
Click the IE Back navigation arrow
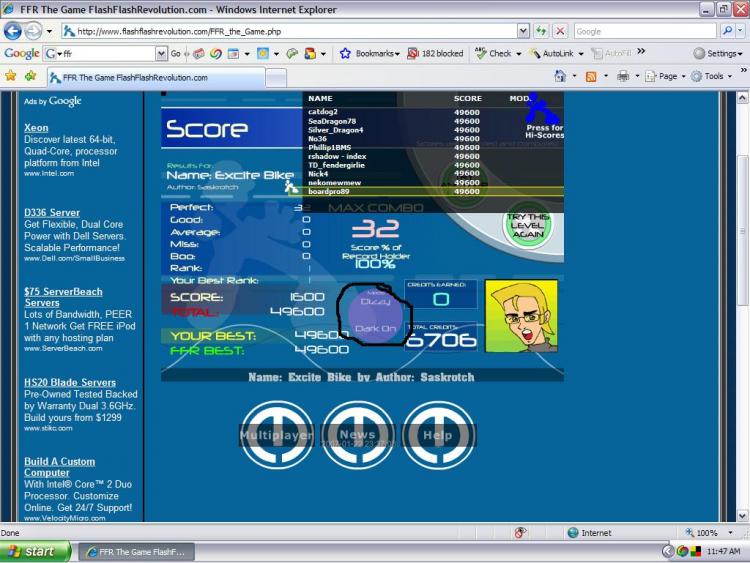coord(13,32)
